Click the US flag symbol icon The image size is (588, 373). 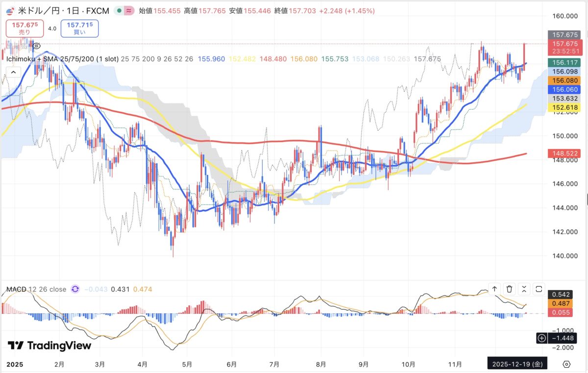pos(9,11)
